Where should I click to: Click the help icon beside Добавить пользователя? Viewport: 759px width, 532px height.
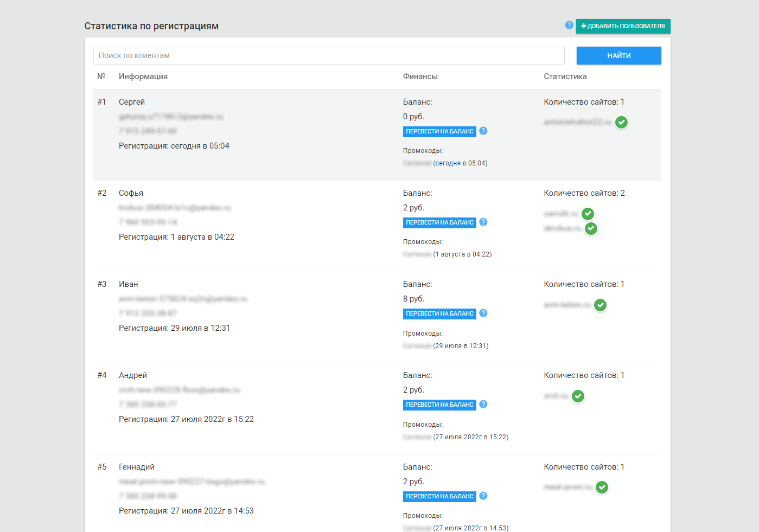(x=569, y=25)
